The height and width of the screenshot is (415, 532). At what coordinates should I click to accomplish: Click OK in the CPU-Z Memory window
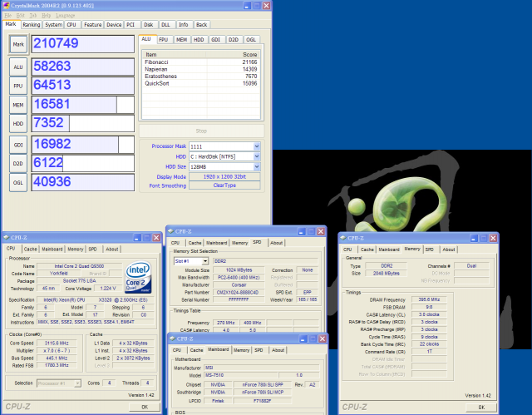click(x=481, y=407)
